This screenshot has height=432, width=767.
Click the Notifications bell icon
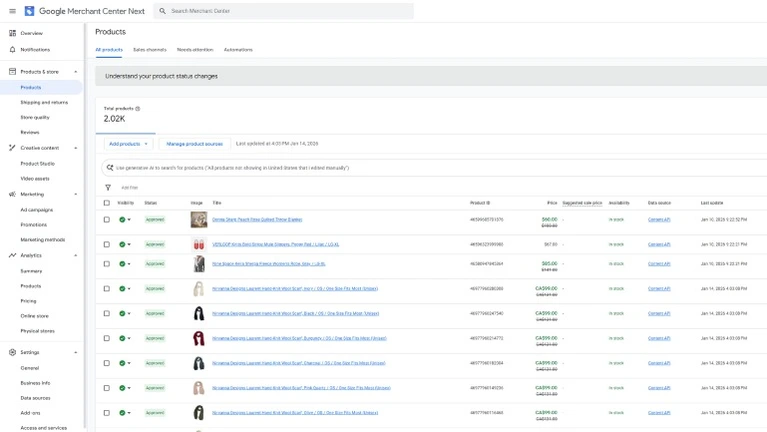click(12, 49)
